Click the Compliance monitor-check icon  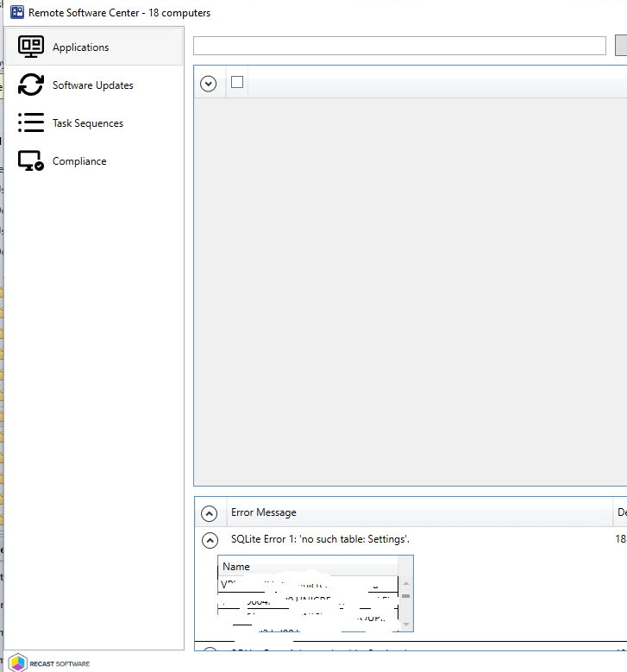click(31, 160)
